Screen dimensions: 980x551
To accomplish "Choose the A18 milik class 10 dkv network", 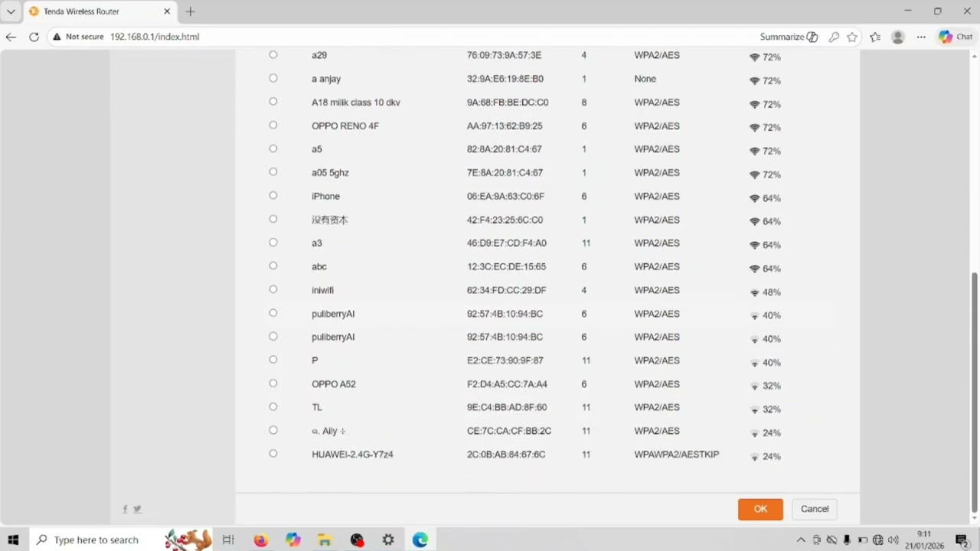I will 273,102.
